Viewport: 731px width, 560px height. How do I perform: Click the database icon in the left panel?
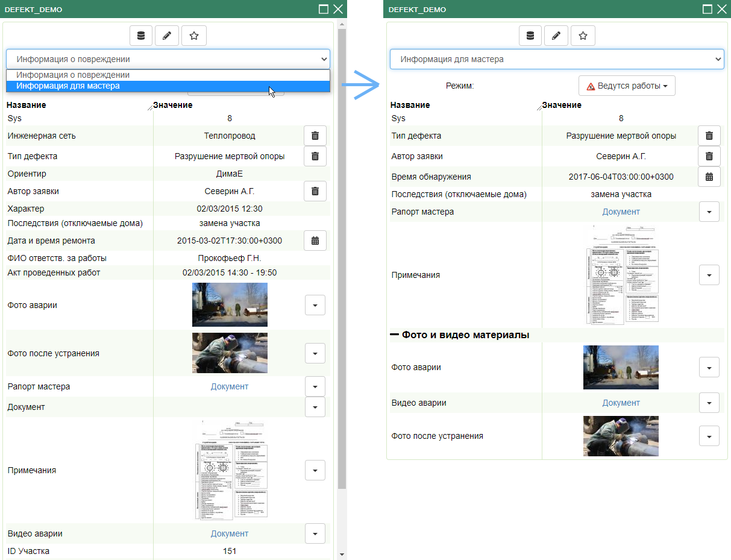tap(141, 36)
